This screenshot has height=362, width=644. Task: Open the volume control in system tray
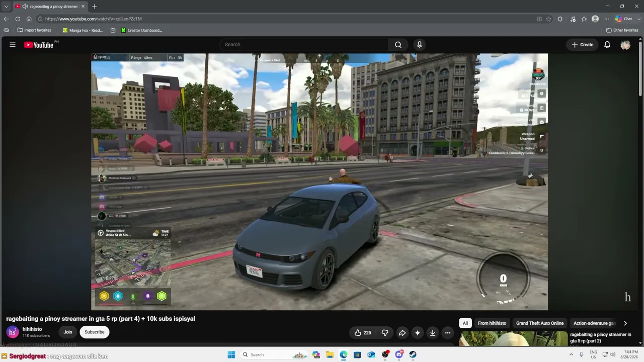coord(613,354)
